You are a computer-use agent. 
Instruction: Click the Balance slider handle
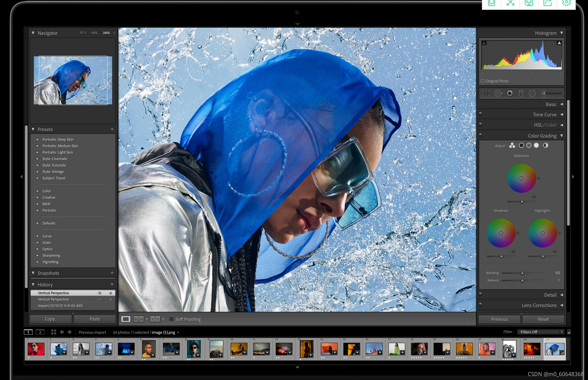(x=522, y=280)
